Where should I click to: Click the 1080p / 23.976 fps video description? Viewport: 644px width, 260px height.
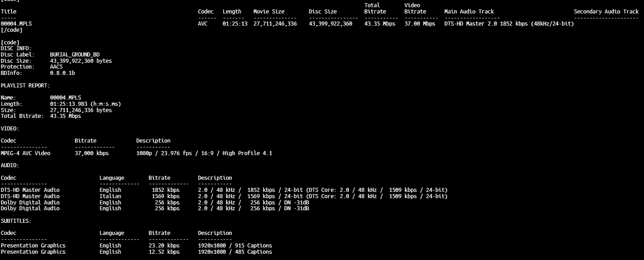pyautogui.click(x=204, y=153)
